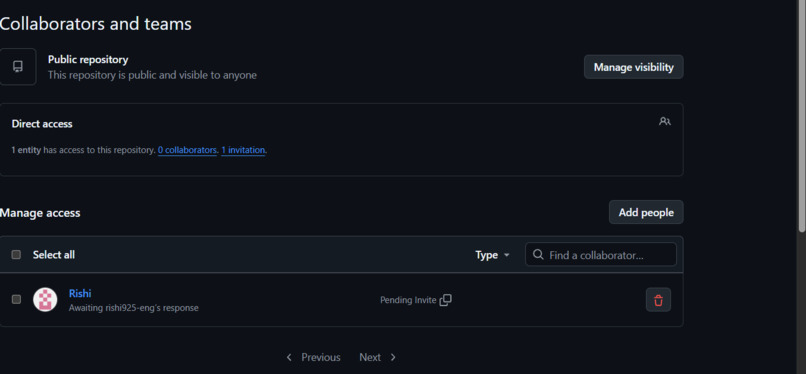
Task: Open the Add people dialog
Action: [x=646, y=212]
